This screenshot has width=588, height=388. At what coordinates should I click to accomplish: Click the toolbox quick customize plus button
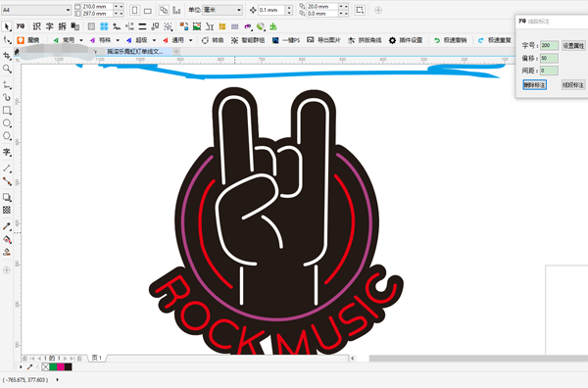point(7,269)
